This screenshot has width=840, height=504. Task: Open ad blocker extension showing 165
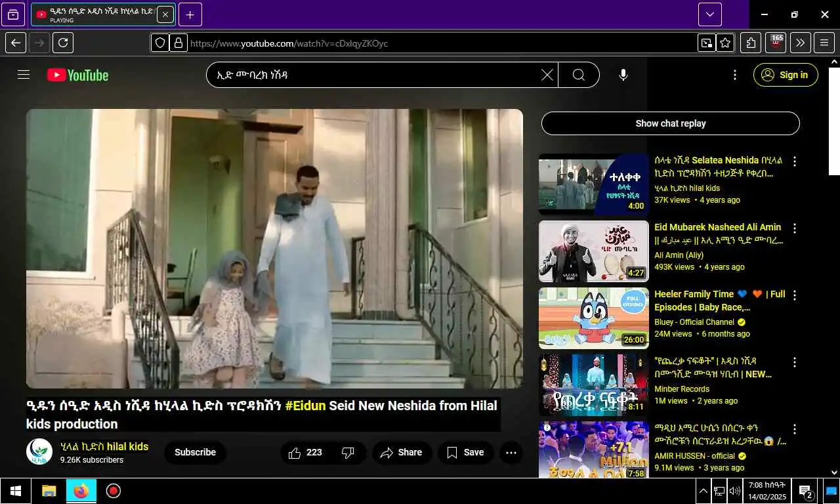[776, 43]
